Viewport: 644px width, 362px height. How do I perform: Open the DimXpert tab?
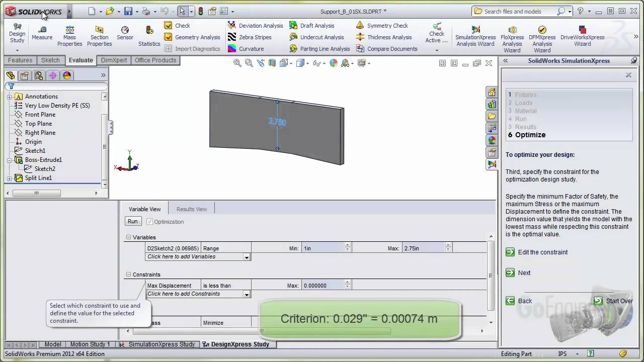pyautogui.click(x=114, y=60)
